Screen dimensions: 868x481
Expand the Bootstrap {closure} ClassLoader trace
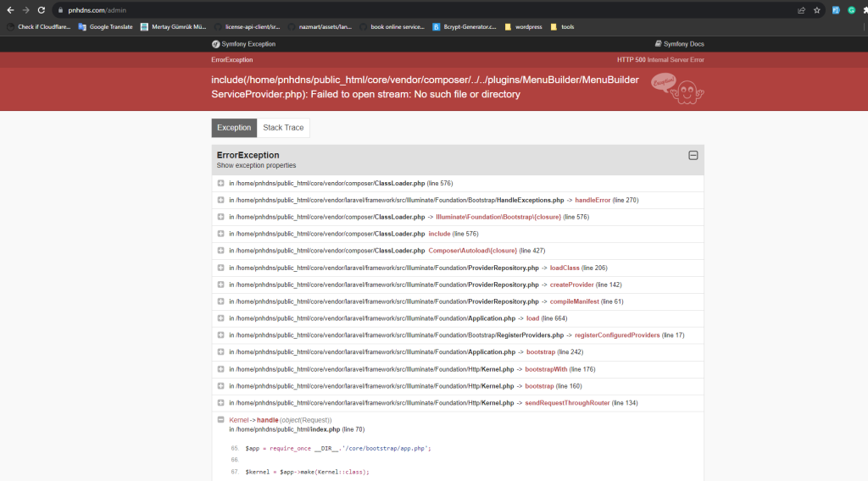coord(221,217)
